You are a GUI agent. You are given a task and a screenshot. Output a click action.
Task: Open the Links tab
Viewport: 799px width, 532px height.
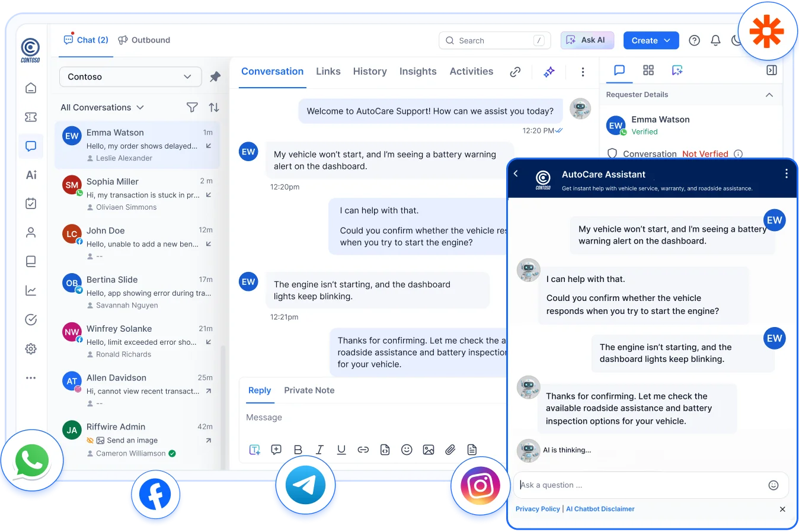[x=328, y=71]
